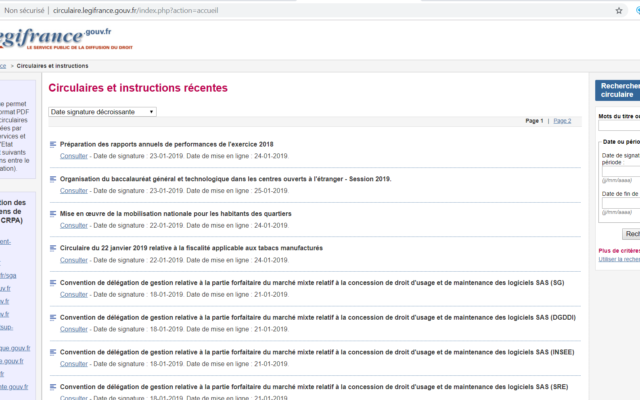Go to Page 2 of results
The image size is (640, 400).
click(x=562, y=121)
